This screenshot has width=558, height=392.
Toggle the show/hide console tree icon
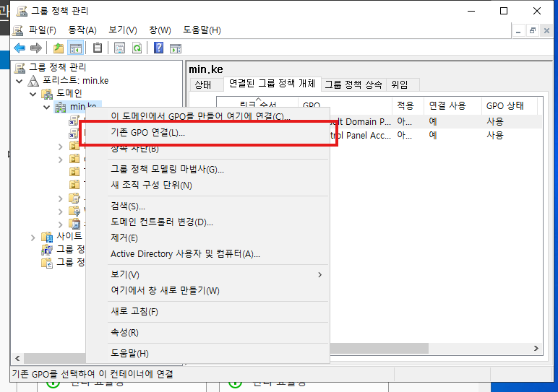75,48
